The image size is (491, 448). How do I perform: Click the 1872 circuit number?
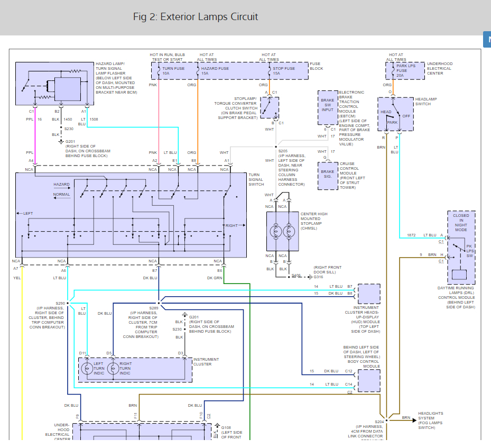pos(411,235)
